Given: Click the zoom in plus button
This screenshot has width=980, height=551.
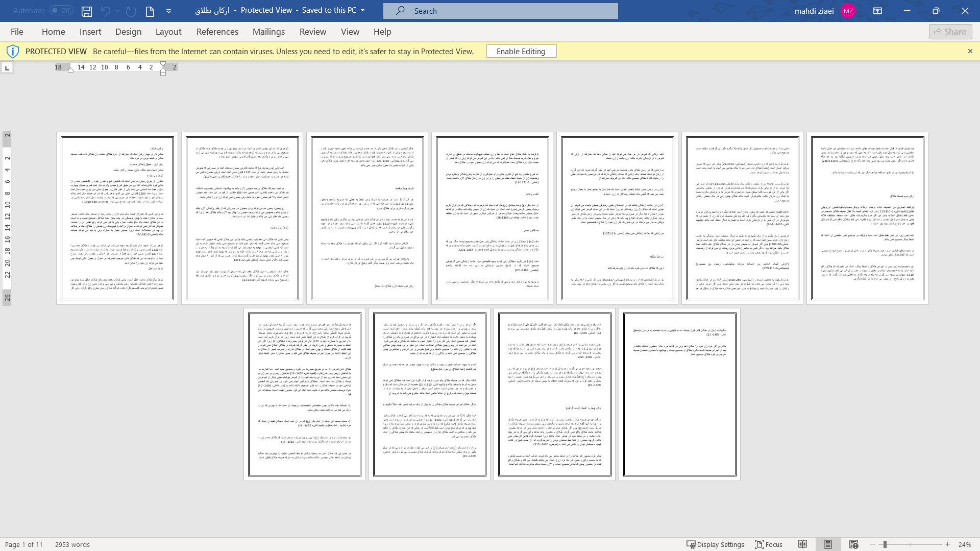Looking at the screenshot, I should 948,544.
